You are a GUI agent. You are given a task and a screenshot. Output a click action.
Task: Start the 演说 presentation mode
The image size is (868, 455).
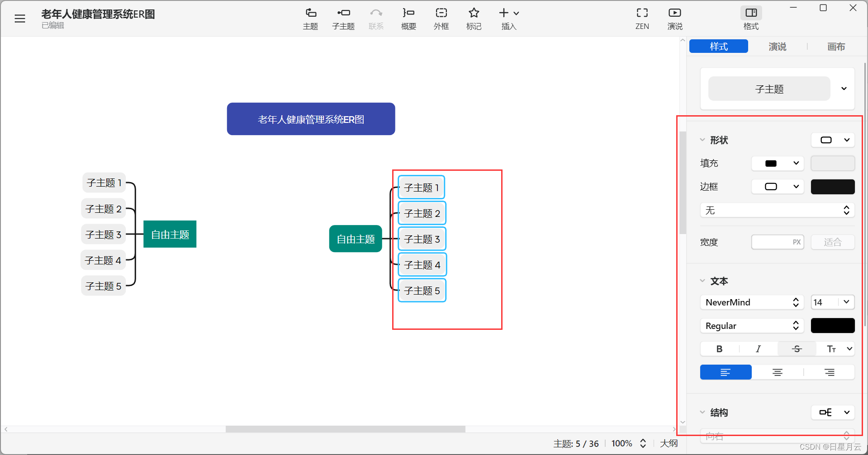(675, 19)
